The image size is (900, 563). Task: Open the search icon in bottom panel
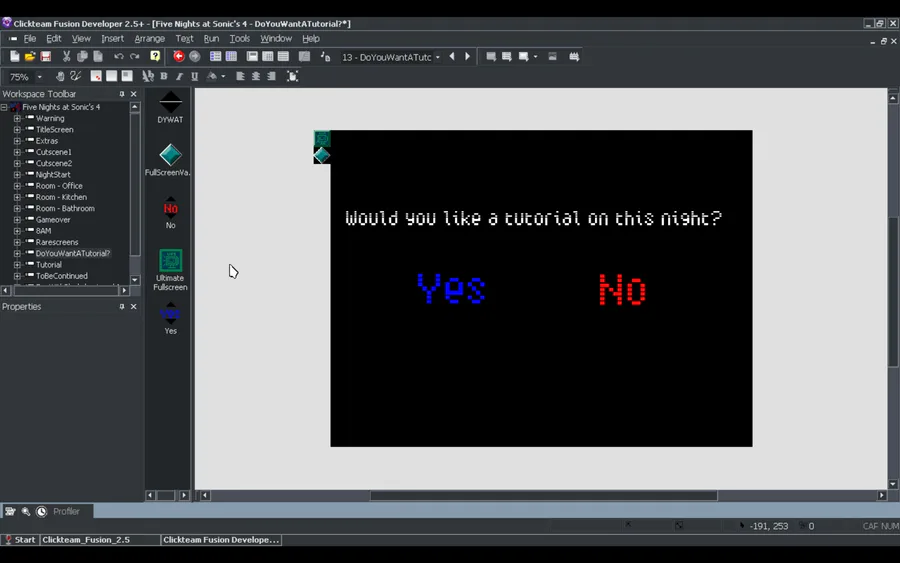coord(26,511)
